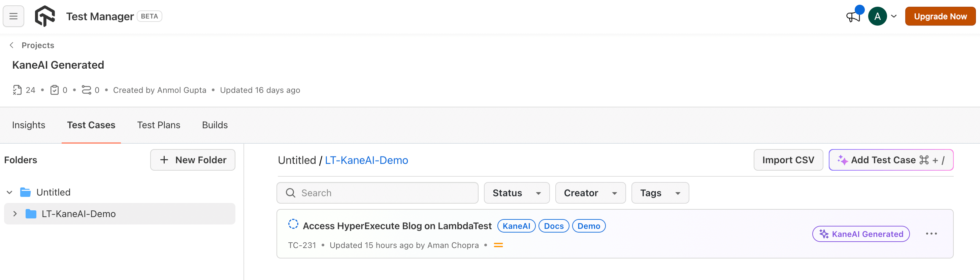Click the test cases count icon

coord(17,90)
